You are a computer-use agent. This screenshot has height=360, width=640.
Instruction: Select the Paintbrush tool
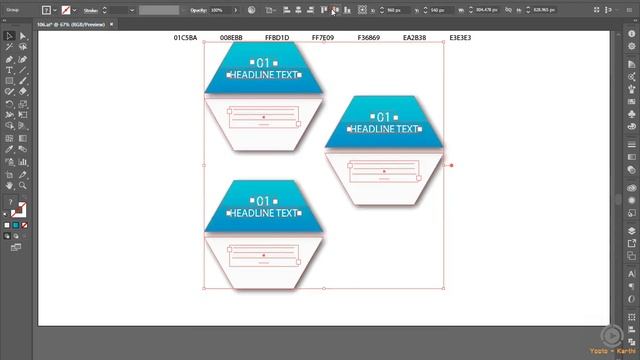[x=22, y=81]
